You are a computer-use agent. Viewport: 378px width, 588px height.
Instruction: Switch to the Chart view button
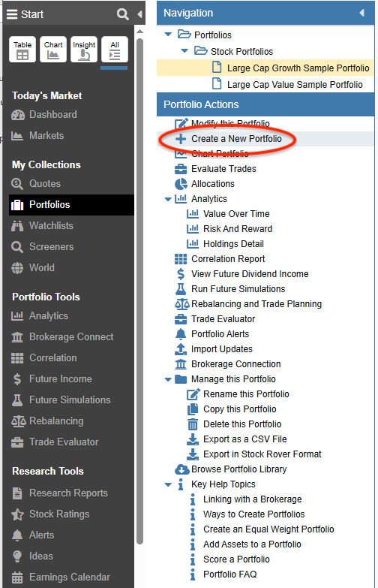(53, 49)
